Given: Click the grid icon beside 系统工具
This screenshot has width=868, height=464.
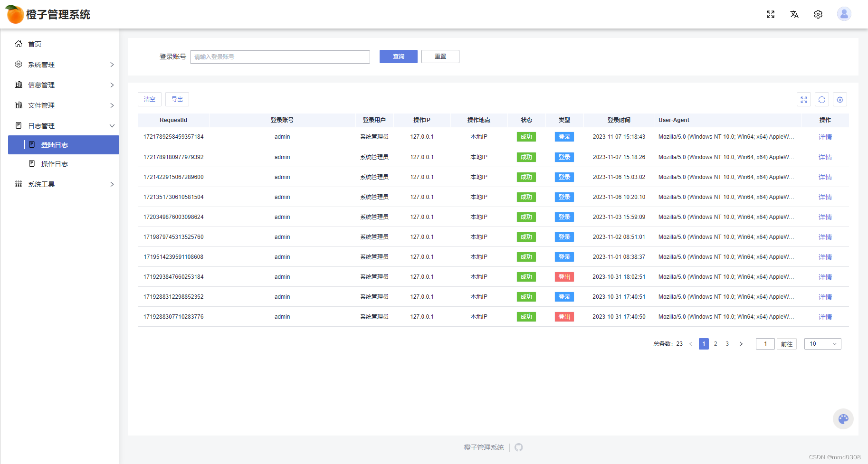Looking at the screenshot, I should (19, 184).
